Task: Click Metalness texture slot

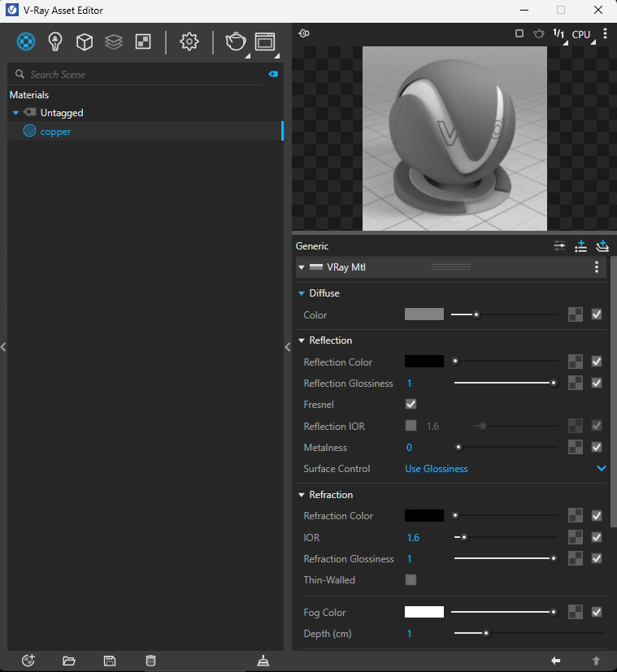Action: tap(576, 448)
